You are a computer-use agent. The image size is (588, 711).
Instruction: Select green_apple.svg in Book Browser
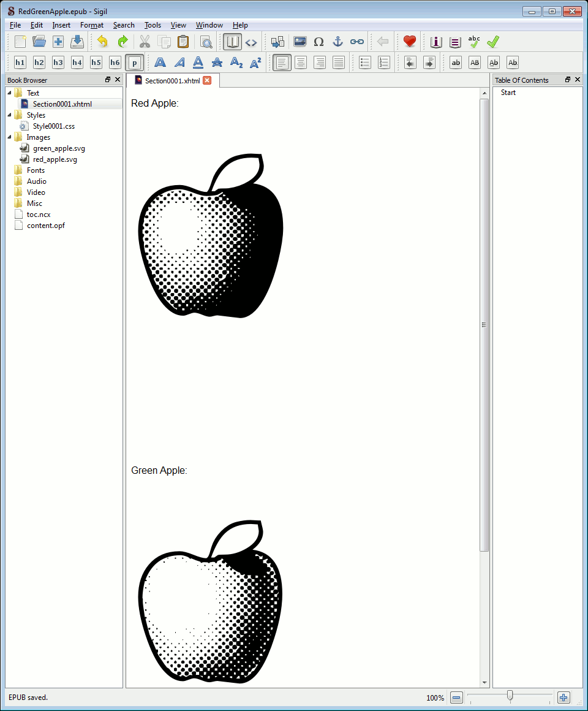click(x=59, y=148)
